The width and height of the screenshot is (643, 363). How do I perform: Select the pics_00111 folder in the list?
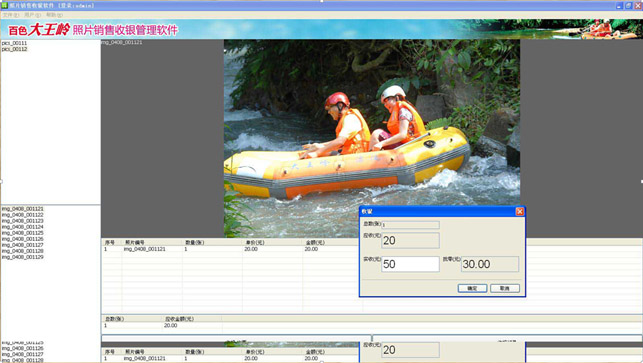(x=14, y=43)
